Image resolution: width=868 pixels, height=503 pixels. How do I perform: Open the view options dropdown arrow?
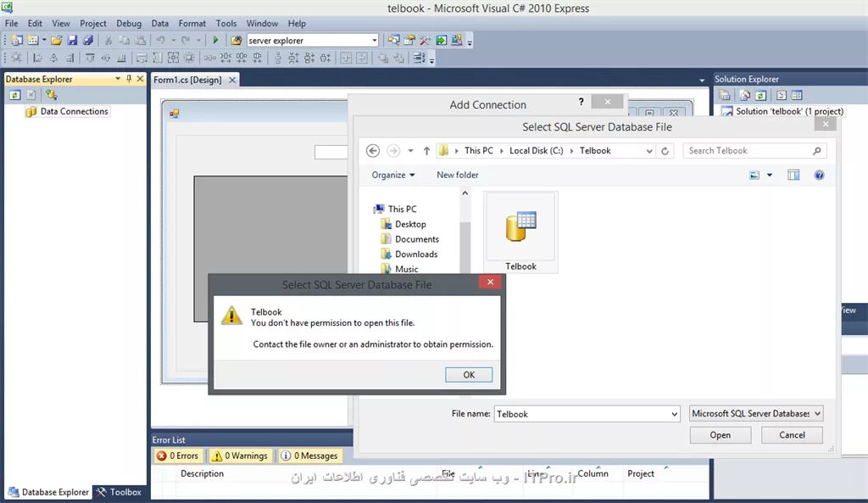pyautogui.click(x=770, y=175)
